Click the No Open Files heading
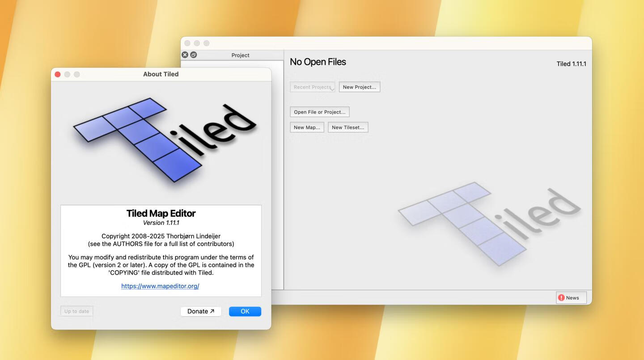Screen dimensions: 644x360 [318, 62]
